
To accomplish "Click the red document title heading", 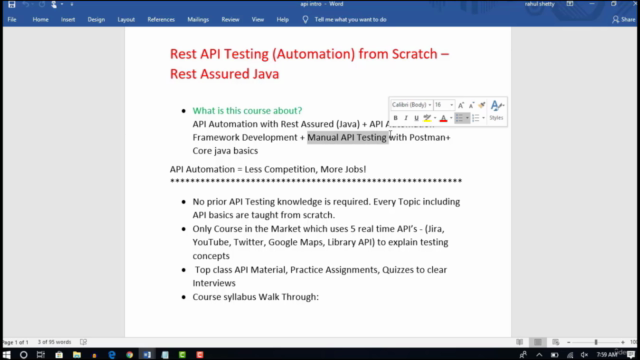I will 309,64.
